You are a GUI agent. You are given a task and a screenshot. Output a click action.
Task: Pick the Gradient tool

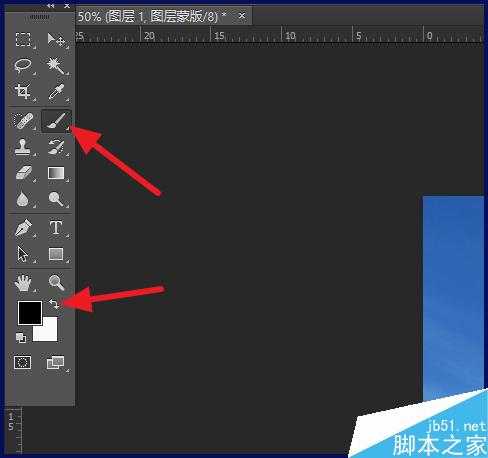(56, 173)
